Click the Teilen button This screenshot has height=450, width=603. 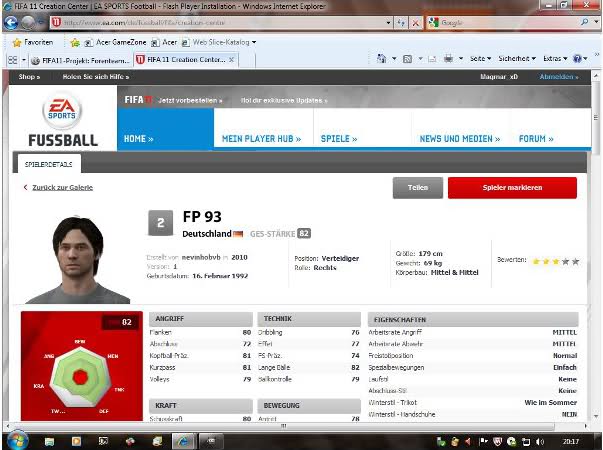pos(418,188)
